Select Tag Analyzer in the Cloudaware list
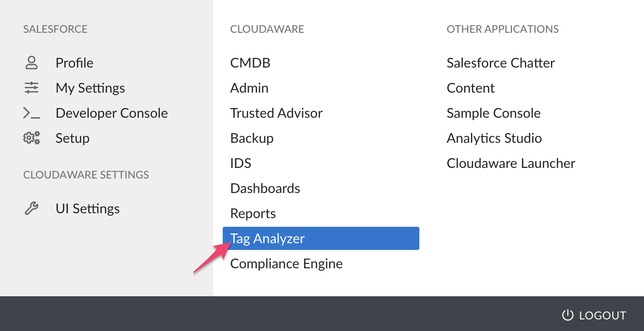This screenshot has width=644, height=331. click(321, 238)
